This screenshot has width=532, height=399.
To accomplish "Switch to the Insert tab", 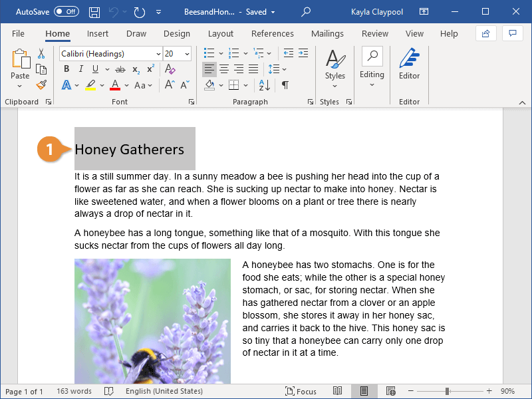I will [x=98, y=34].
